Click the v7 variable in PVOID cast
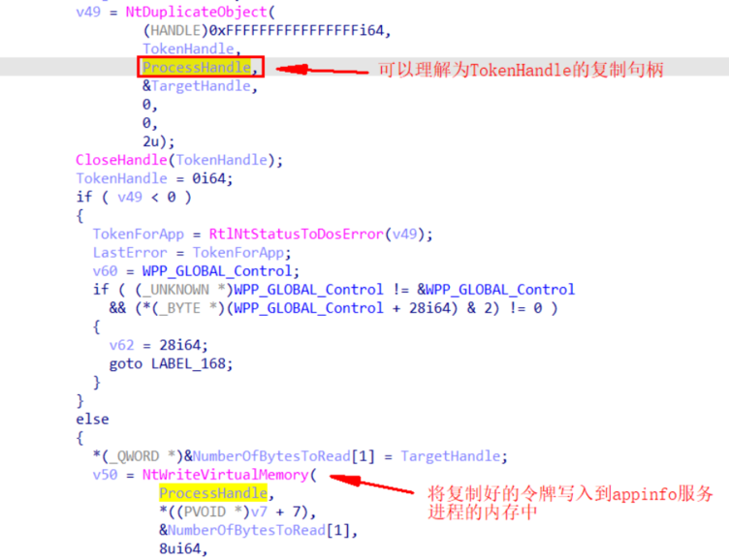The height and width of the screenshot is (560, 729). (259, 512)
